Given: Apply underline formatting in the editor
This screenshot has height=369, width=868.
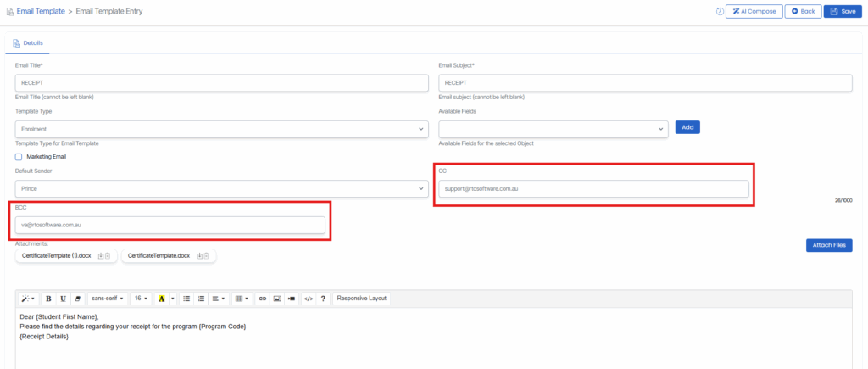Looking at the screenshot, I should point(63,299).
